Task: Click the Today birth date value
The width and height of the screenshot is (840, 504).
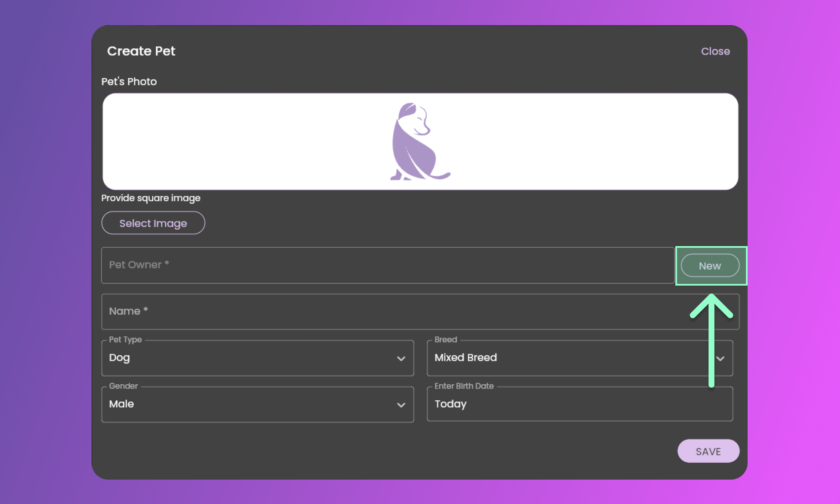Action: tap(450, 404)
